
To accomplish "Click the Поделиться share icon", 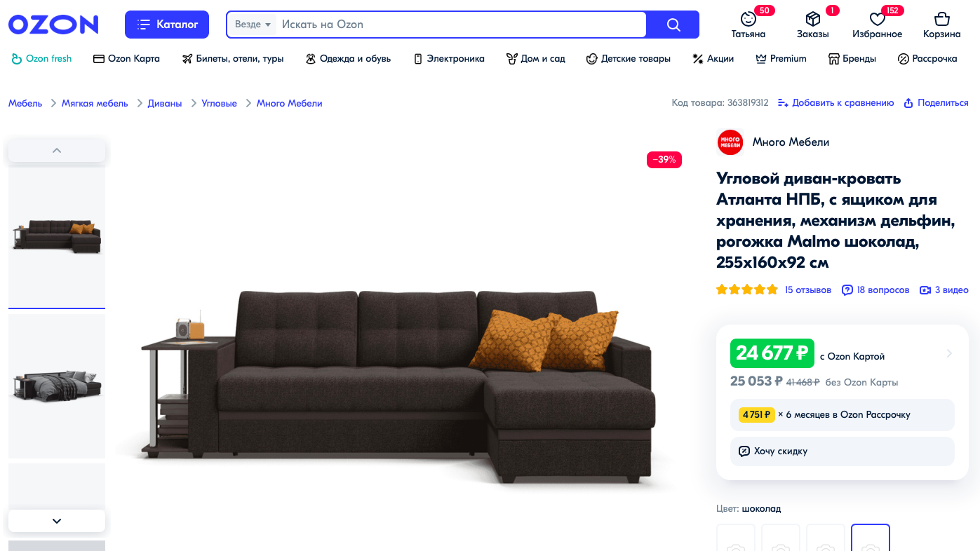I will [908, 103].
